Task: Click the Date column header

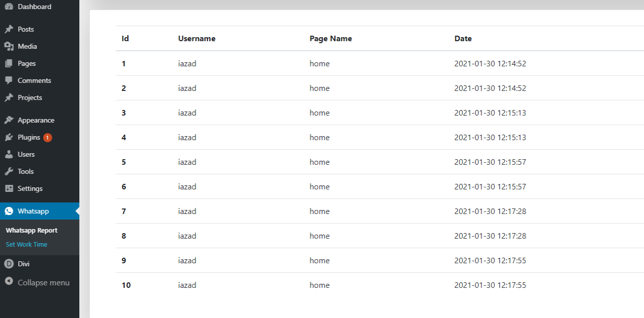Action: click(463, 39)
